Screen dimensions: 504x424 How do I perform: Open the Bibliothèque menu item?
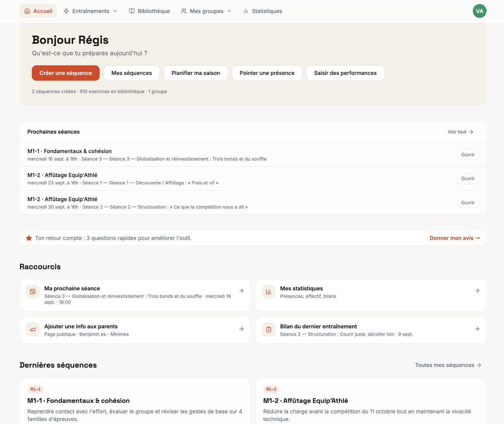point(149,11)
